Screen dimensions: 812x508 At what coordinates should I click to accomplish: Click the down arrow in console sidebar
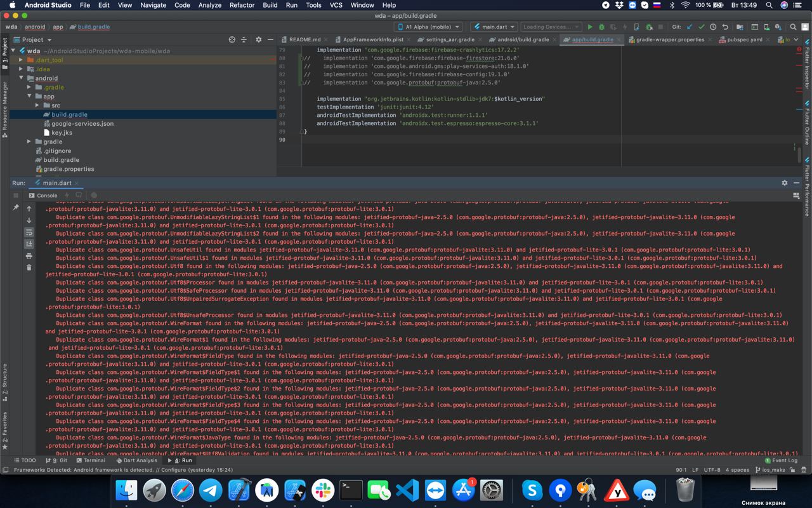point(29,220)
